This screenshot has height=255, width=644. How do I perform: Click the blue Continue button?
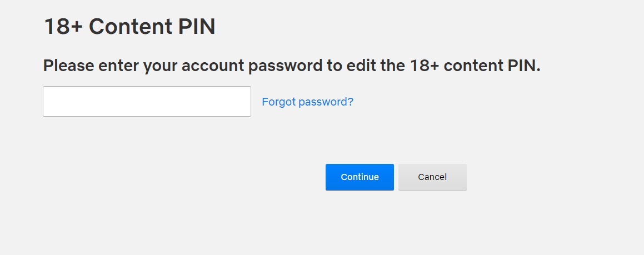(360, 177)
